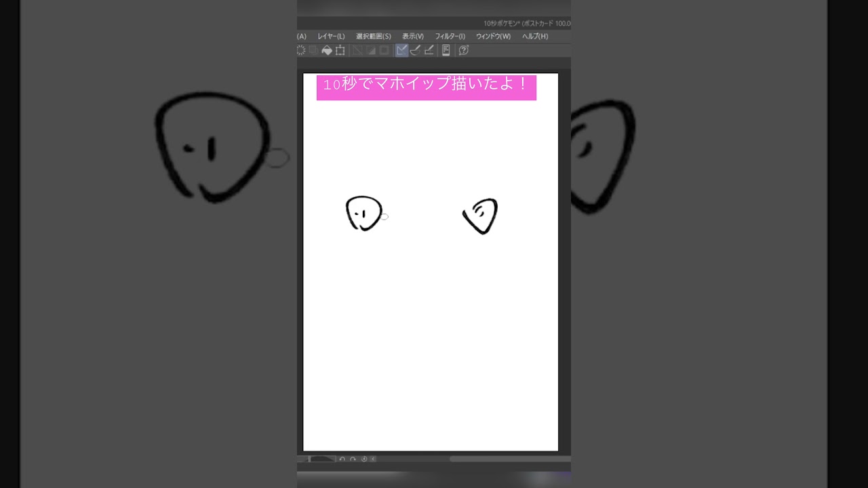868x488 pixels.
Task: Open the ウィンドウ(W) menu
Action: pos(493,36)
